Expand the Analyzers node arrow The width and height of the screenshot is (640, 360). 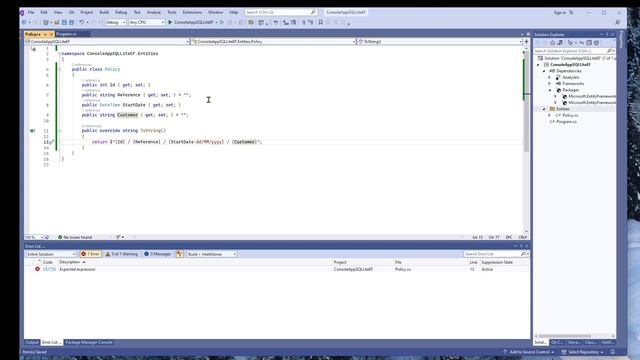pos(549,77)
